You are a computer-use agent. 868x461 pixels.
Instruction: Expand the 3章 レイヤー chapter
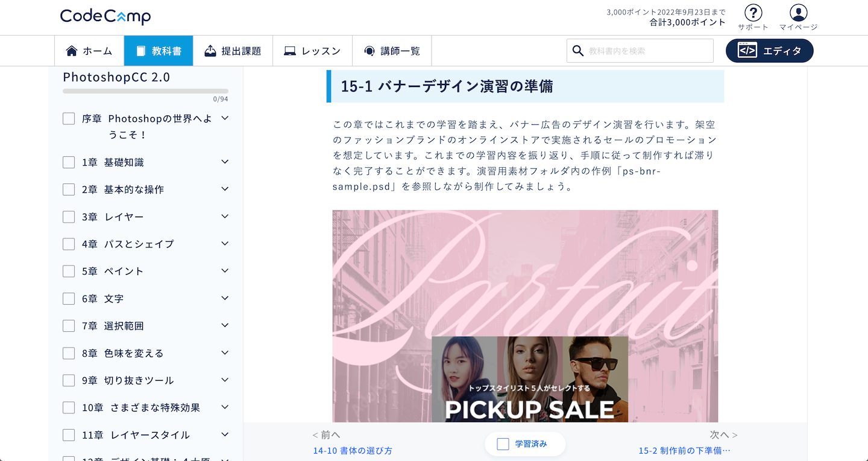224,216
